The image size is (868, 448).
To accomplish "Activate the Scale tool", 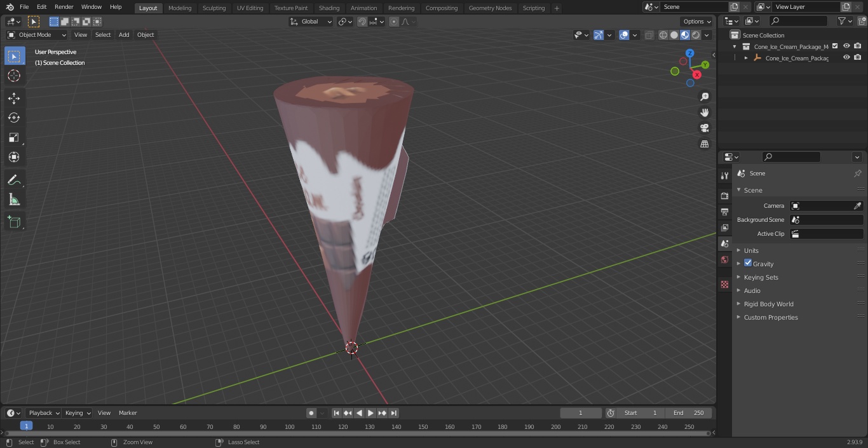I will point(14,137).
